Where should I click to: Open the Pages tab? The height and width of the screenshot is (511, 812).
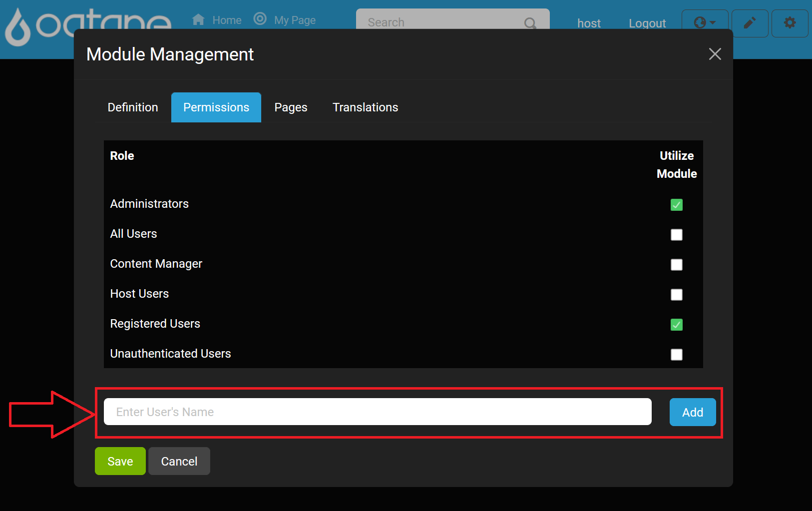(291, 107)
